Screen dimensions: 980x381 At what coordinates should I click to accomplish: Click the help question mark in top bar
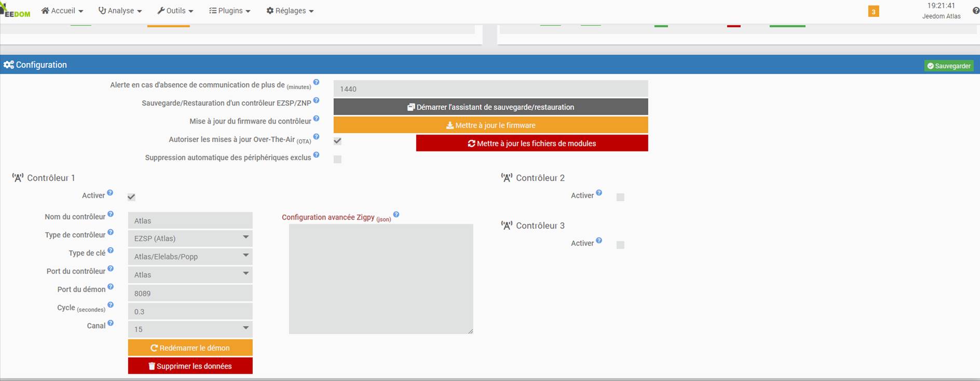coord(976,10)
